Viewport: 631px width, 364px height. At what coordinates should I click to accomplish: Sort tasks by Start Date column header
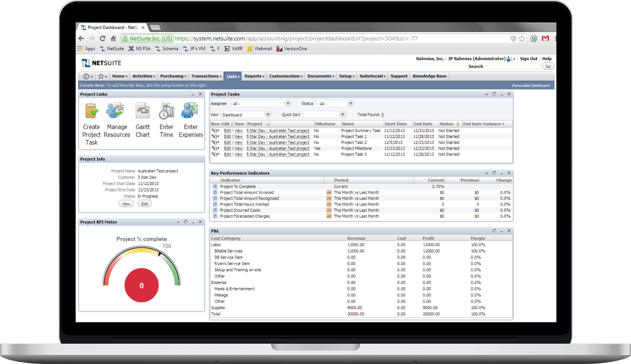[x=396, y=124]
